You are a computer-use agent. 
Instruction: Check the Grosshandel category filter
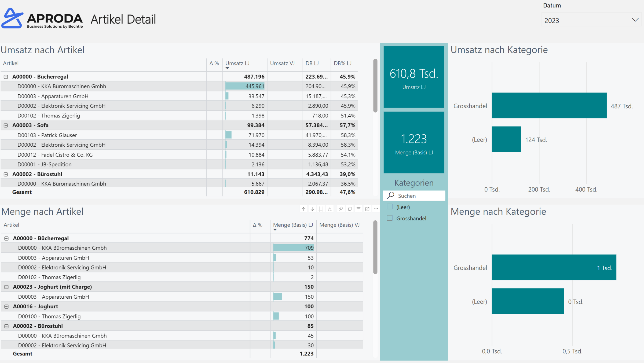pos(389,218)
